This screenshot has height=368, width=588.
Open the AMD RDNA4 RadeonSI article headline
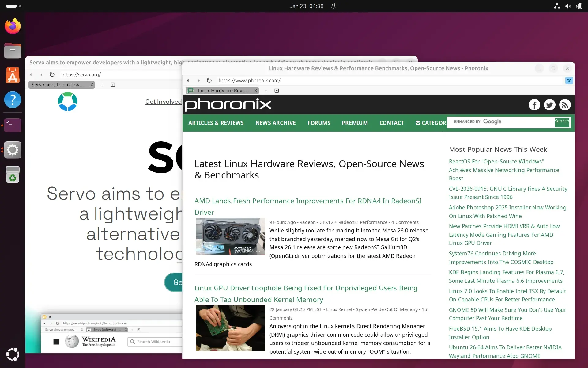coord(307,201)
